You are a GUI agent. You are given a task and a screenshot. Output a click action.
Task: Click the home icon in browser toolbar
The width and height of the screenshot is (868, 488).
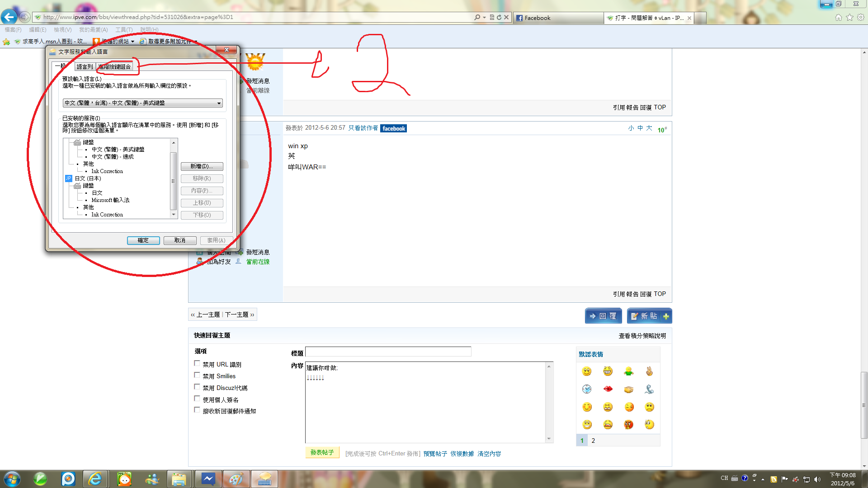[839, 17]
